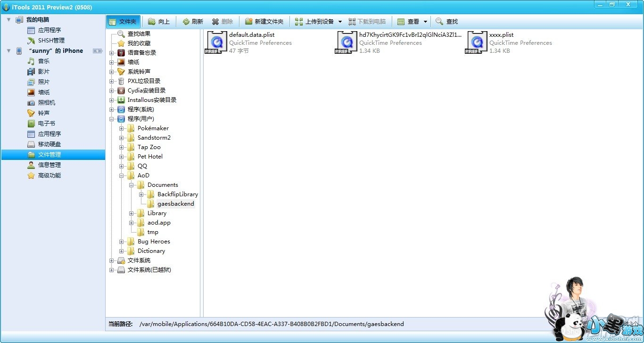Select the default.data.plist file icon
644x343 pixels.
[x=216, y=42]
